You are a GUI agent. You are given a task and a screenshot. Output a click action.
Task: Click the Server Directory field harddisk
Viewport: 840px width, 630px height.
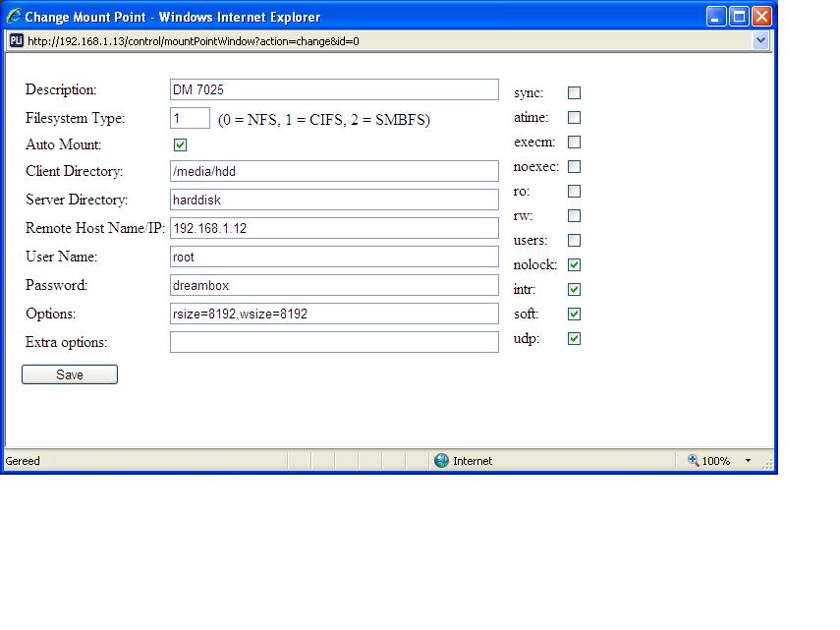pyautogui.click(x=334, y=200)
